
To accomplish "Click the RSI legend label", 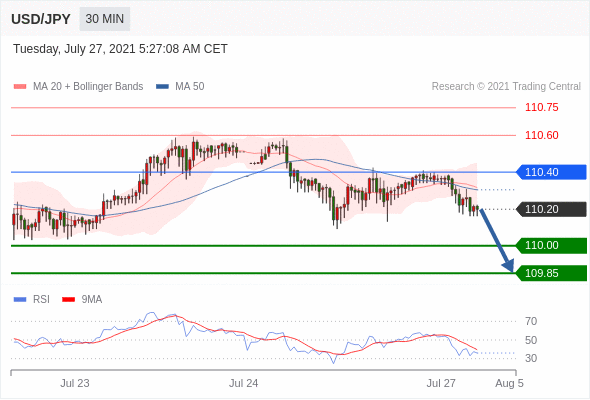I will point(41,300).
